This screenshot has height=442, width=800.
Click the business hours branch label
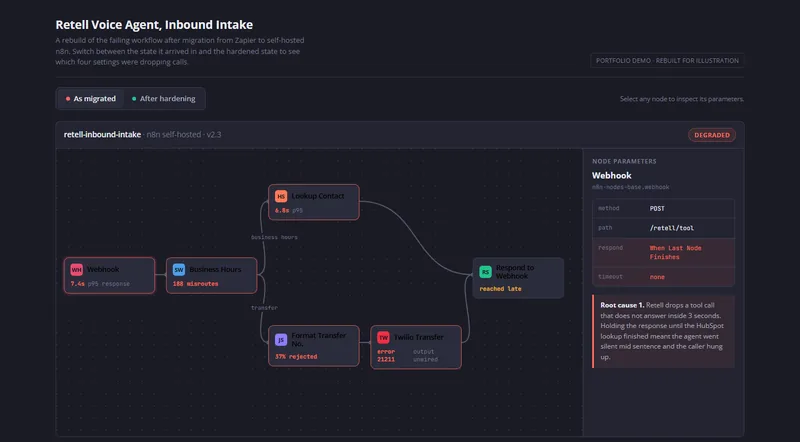(x=274, y=237)
